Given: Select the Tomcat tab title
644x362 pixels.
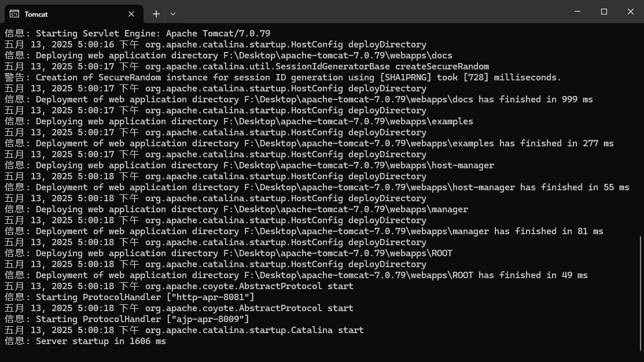Looking at the screenshot, I should [36, 14].
